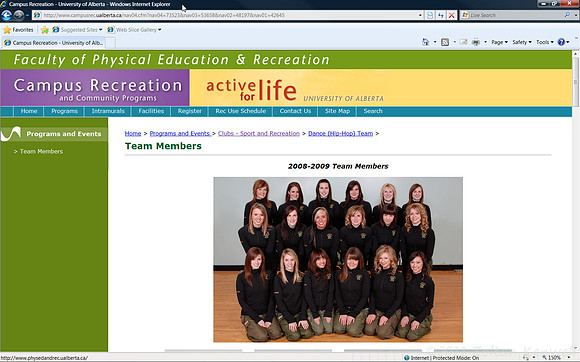Open Home in site navigation bar

coord(29,111)
